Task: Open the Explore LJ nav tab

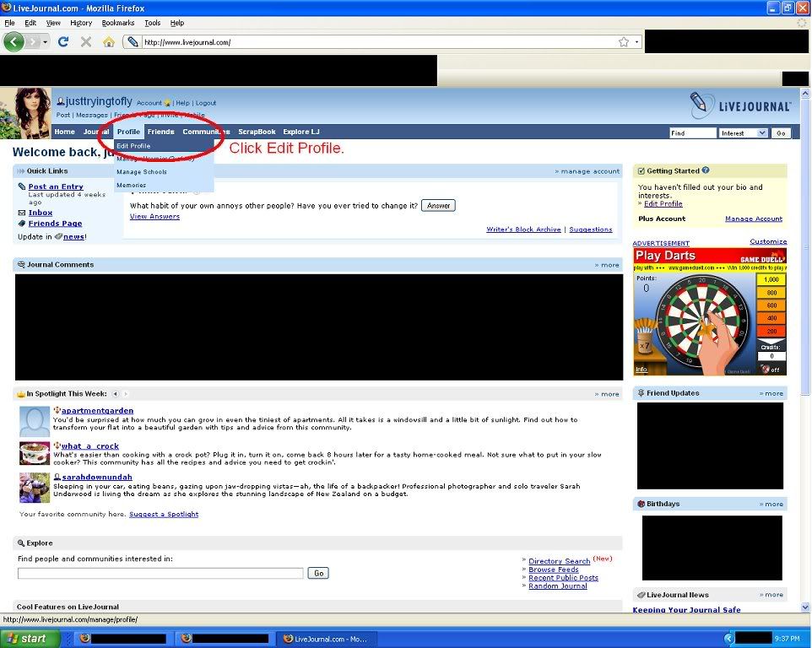Action: pos(301,132)
